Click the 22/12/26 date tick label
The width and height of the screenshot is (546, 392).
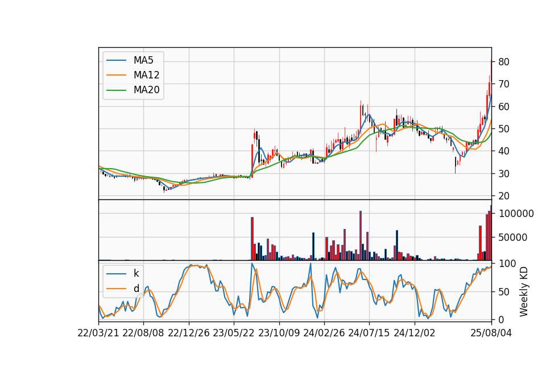[x=189, y=333]
